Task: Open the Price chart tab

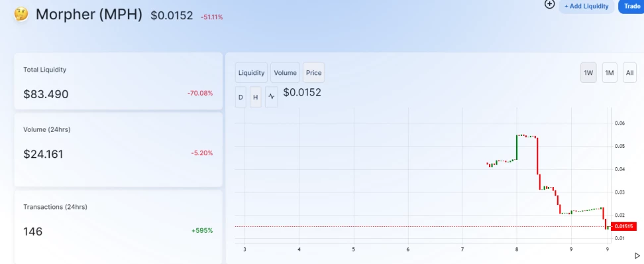Action: 313,73
